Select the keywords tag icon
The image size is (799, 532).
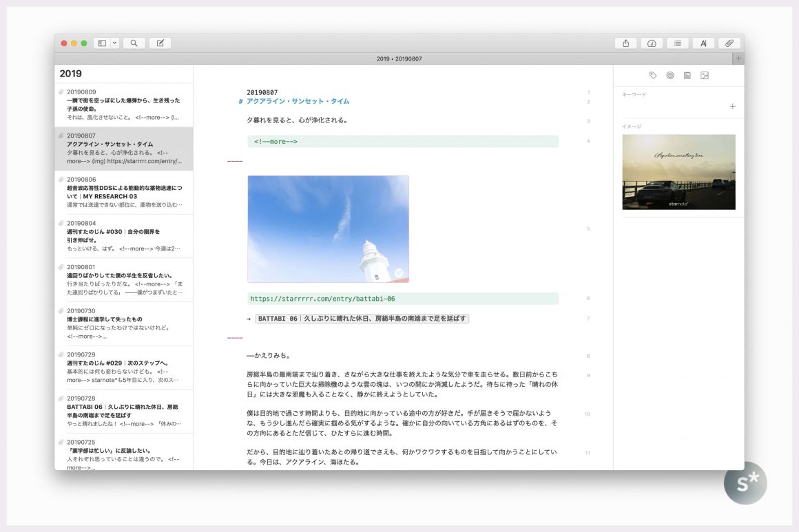click(653, 76)
